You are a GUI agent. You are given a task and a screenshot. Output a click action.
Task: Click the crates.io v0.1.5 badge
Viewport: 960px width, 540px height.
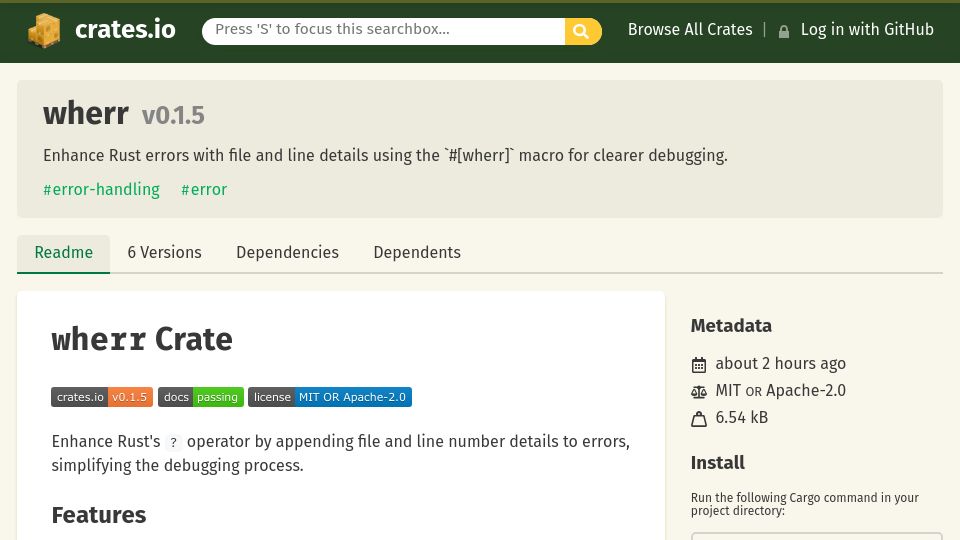(x=102, y=397)
